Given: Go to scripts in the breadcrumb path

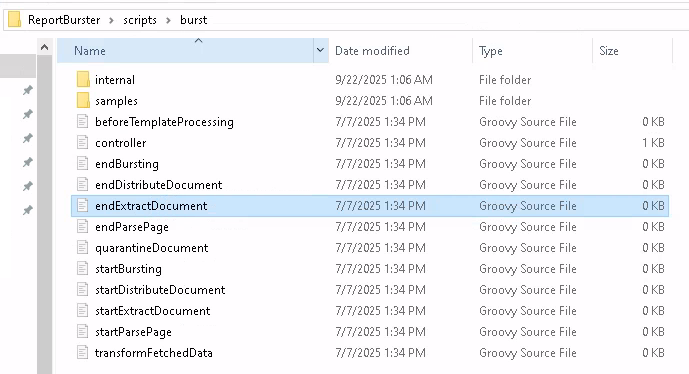Looking at the screenshot, I should [x=140, y=20].
